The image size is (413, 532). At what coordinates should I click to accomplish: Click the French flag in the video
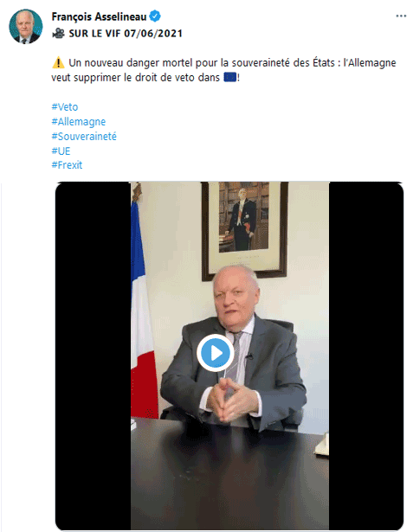click(x=143, y=305)
